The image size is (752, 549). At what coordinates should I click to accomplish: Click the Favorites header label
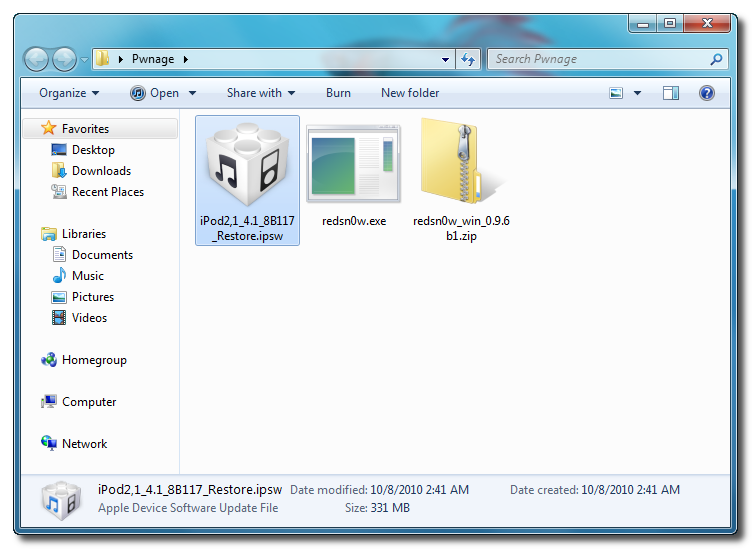[85, 128]
